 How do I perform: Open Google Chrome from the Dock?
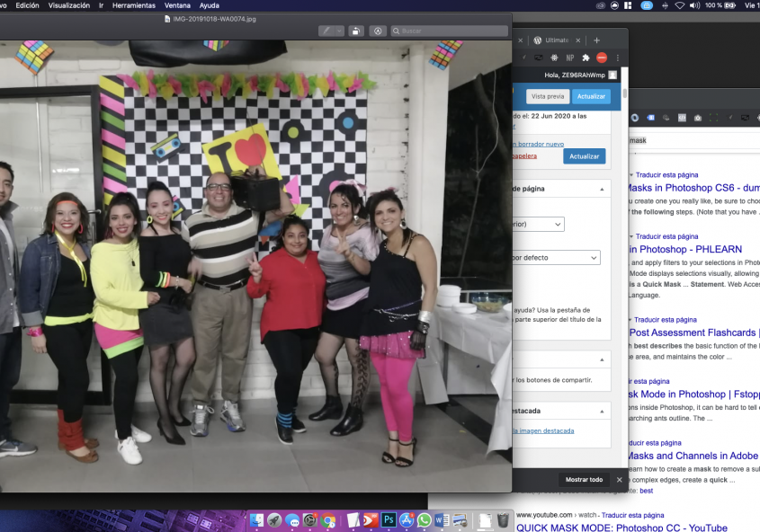pos(328,520)
